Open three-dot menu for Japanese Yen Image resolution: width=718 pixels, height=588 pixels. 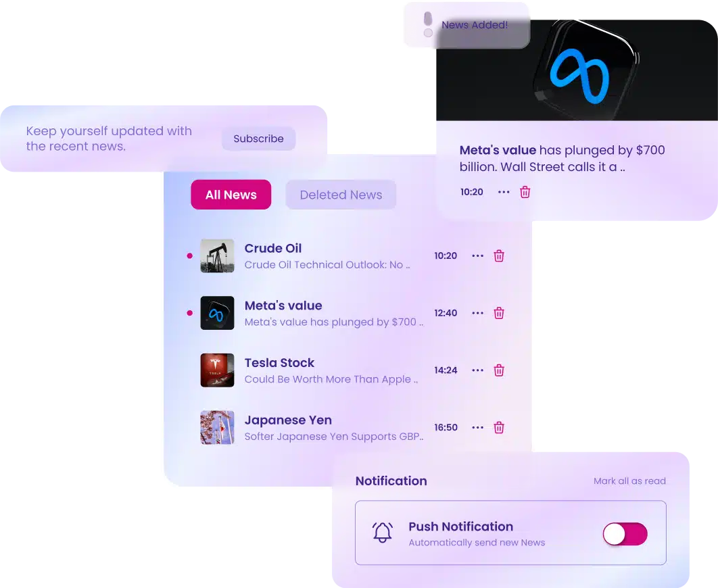pos(477,427)
